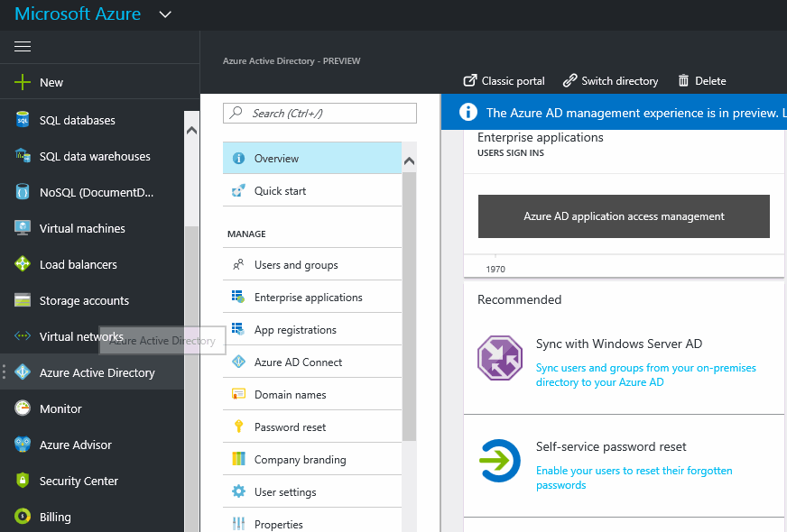The image size is (787, 532).
Task: Click the Properties sliders icon
Action: 239,524
